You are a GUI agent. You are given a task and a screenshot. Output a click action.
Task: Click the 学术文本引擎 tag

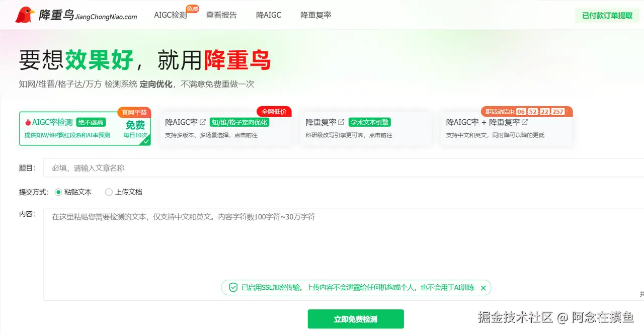(369, 122)
